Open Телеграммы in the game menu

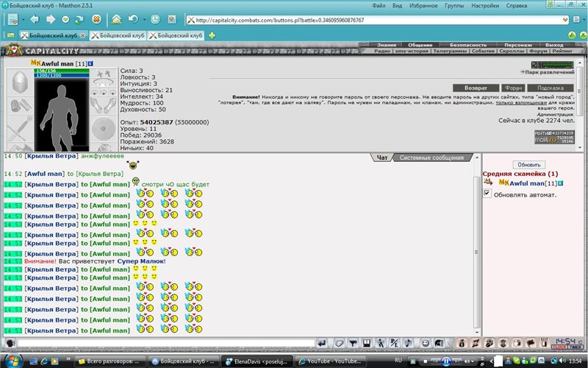coord(450,51)
